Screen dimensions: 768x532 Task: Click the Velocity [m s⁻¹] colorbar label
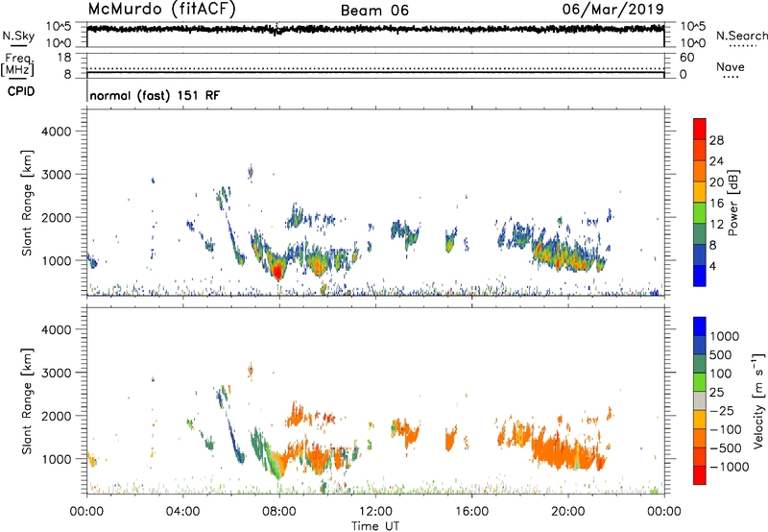pos(758,400)
